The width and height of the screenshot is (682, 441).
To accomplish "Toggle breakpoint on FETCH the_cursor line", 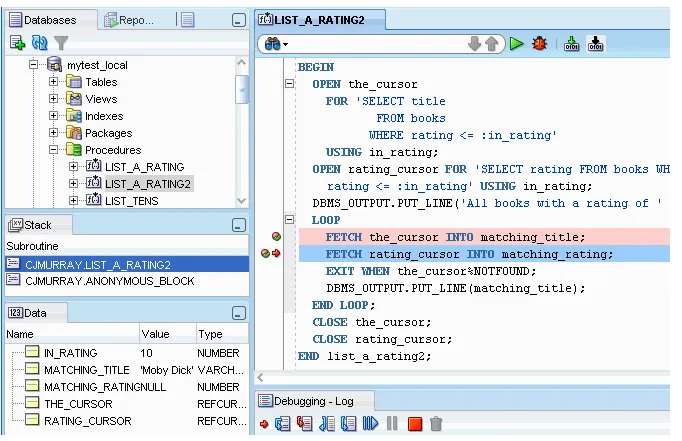I will pos(276,237).
